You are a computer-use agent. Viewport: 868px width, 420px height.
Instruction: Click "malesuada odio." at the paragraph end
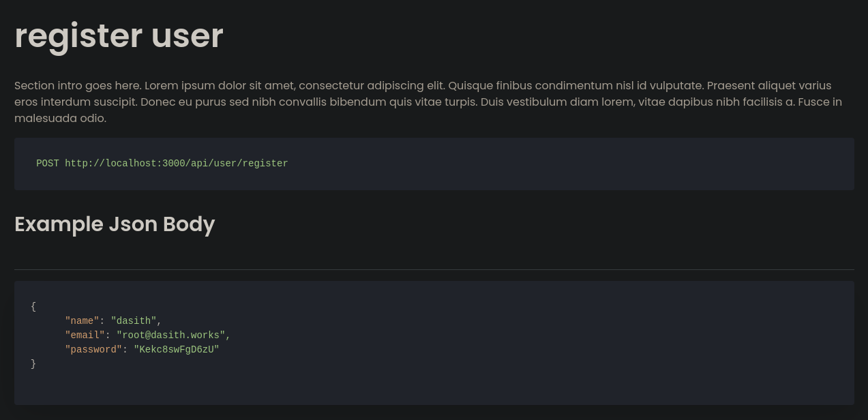60,118
